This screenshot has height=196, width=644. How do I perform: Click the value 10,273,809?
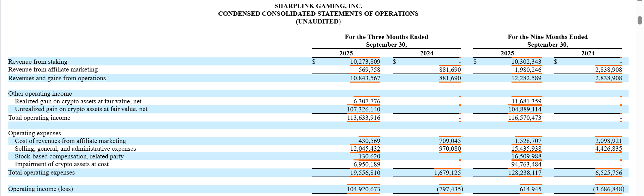(x=365, y=62)
